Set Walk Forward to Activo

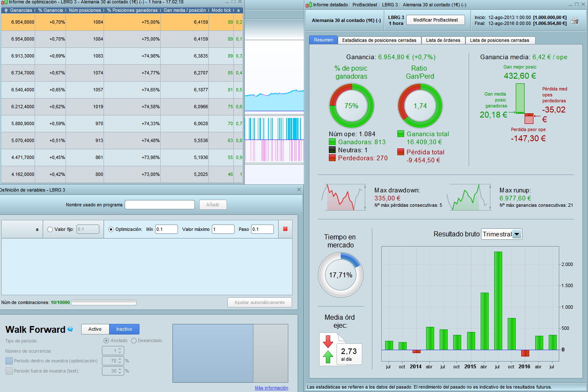click(95, 329)
